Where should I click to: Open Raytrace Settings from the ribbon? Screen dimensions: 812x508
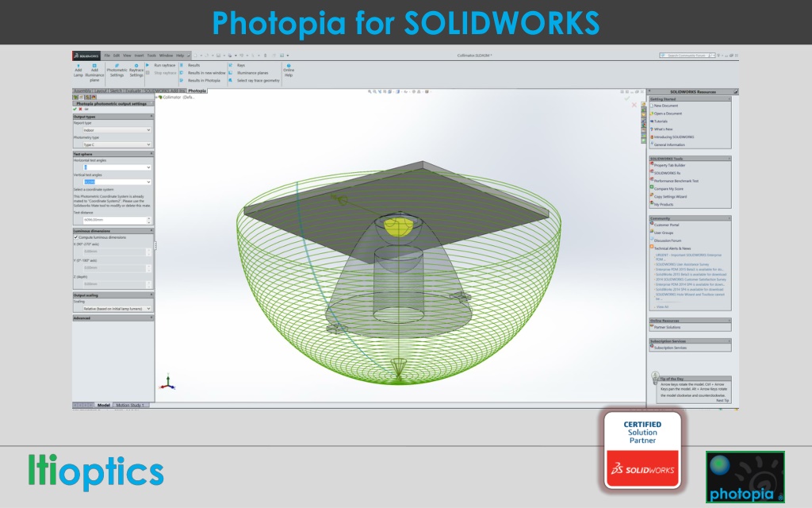click(136, 72)
